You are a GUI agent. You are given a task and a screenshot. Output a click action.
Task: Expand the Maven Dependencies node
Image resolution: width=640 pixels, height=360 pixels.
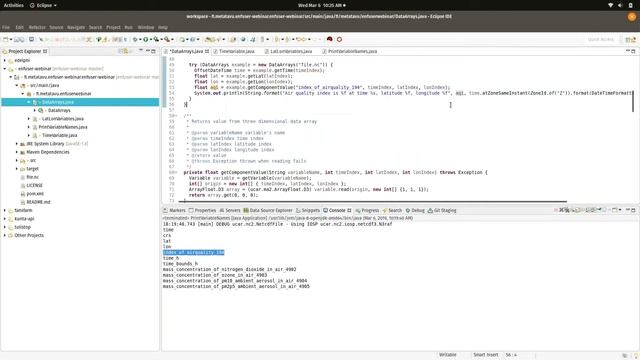(17, 152)
